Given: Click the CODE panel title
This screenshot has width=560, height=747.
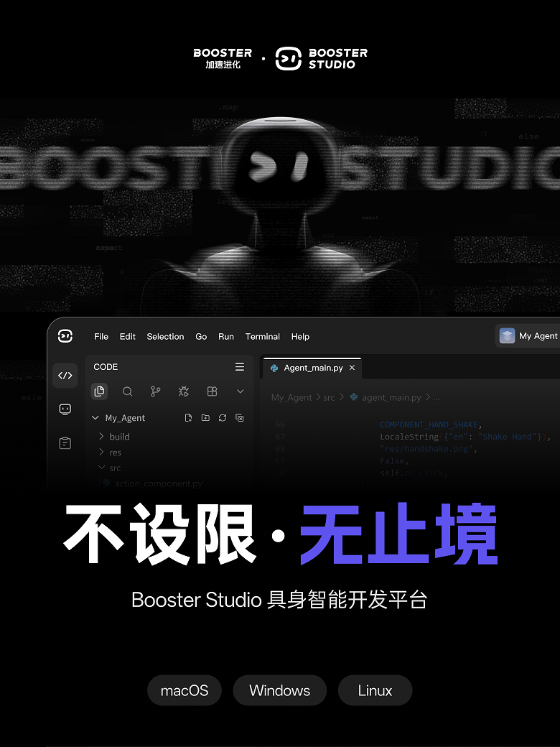Looking at the screenshot, I should click(106, 367).
